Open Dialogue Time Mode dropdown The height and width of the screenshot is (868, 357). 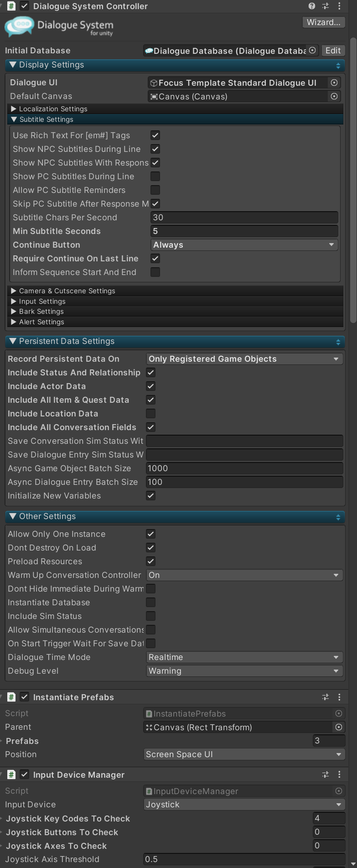pyautogui.click(x=244, y=657)
